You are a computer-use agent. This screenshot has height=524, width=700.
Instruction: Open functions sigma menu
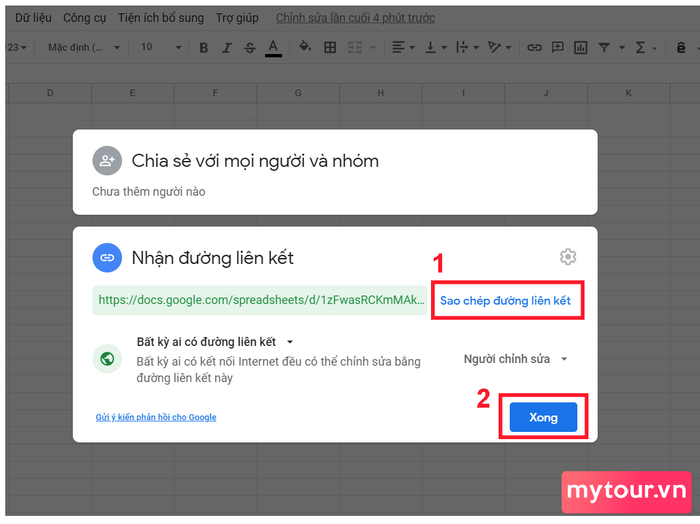(645, 47)
